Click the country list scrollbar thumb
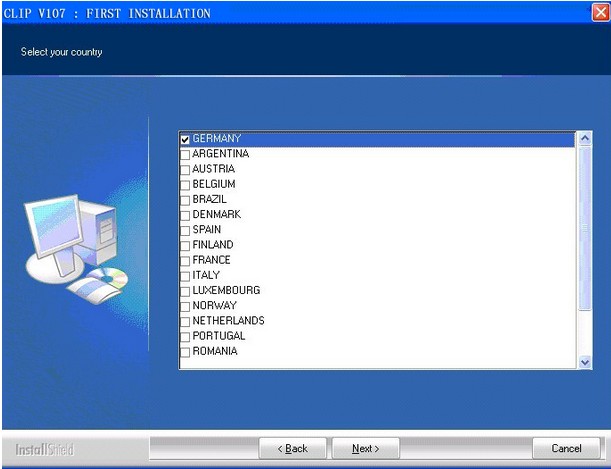 click(585, 228)
